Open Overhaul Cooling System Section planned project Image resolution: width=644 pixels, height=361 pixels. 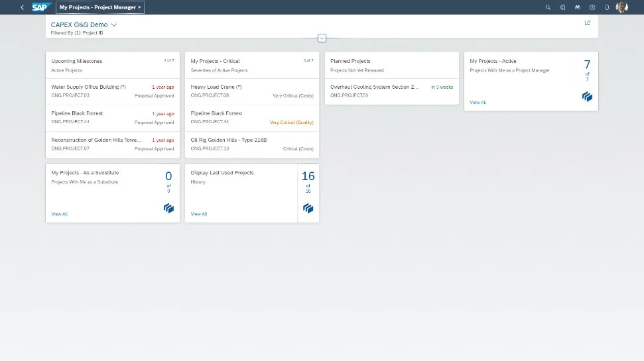(x=391, y=91)
